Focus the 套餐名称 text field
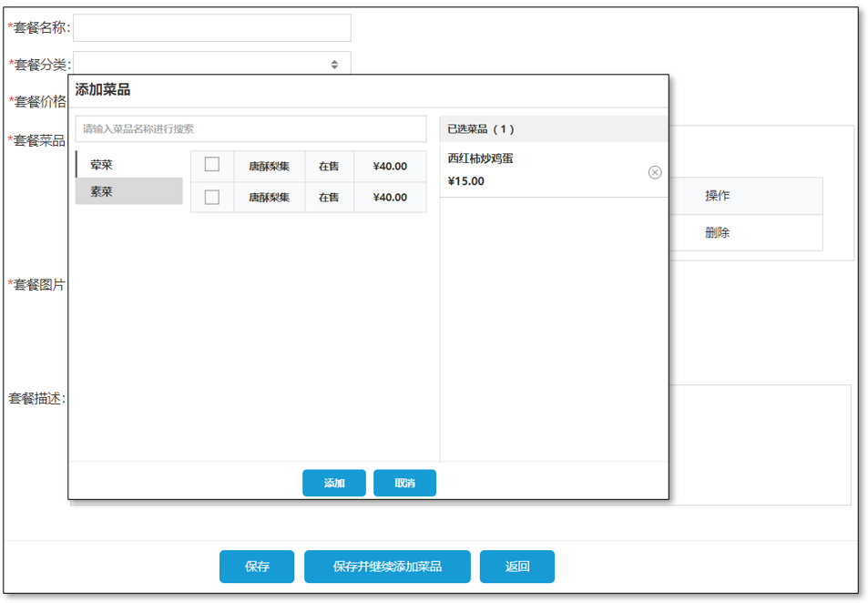The height and width of the screenshot is (603, 868). coord(211,28)
